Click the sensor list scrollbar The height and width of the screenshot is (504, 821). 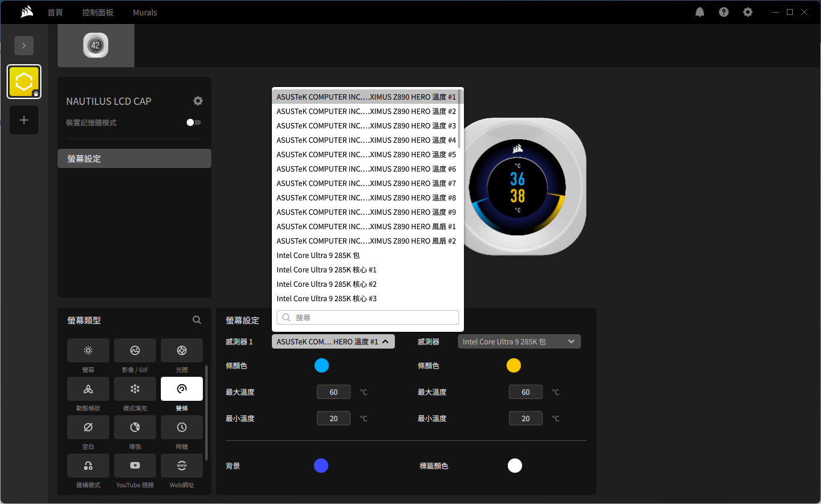(x=460, y=119)
